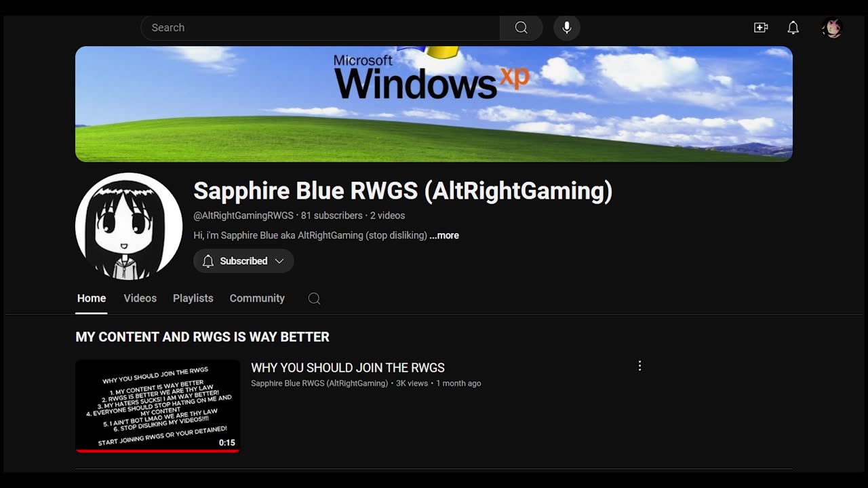
Task: Click the channel search magnifier icon
Action: 314,298
